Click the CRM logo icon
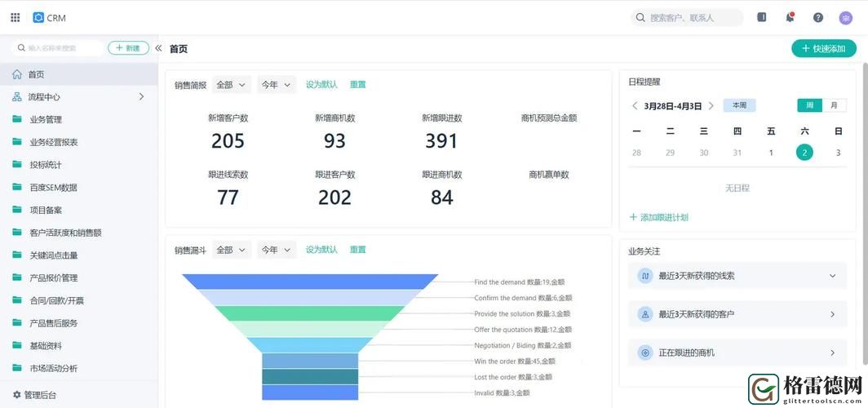 pos(38,18)
